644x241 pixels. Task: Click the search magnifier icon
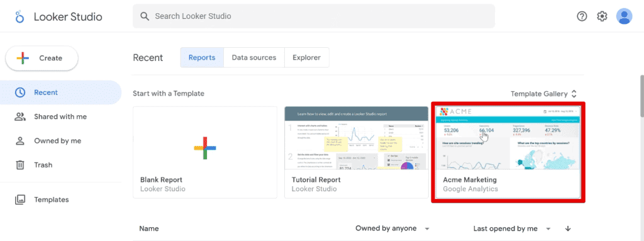tap(144, 16)
